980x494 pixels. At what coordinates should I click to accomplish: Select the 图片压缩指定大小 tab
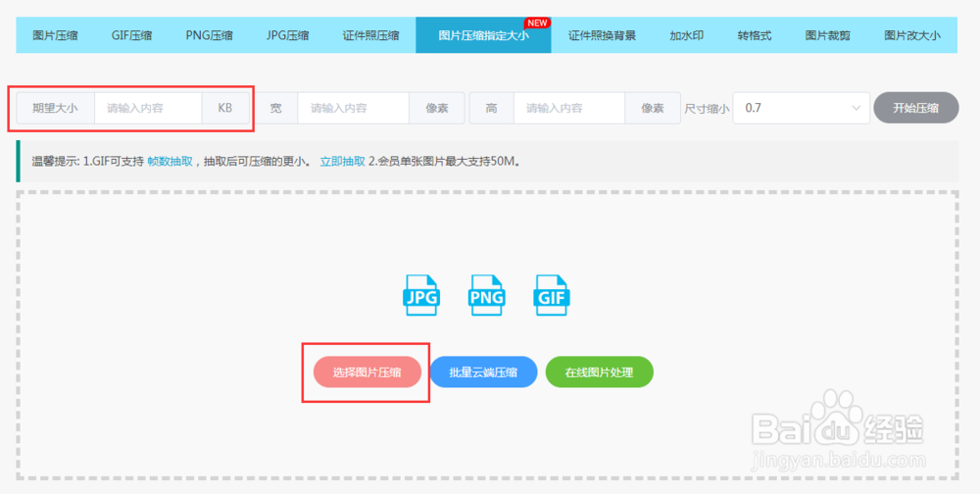click(483, 35)
